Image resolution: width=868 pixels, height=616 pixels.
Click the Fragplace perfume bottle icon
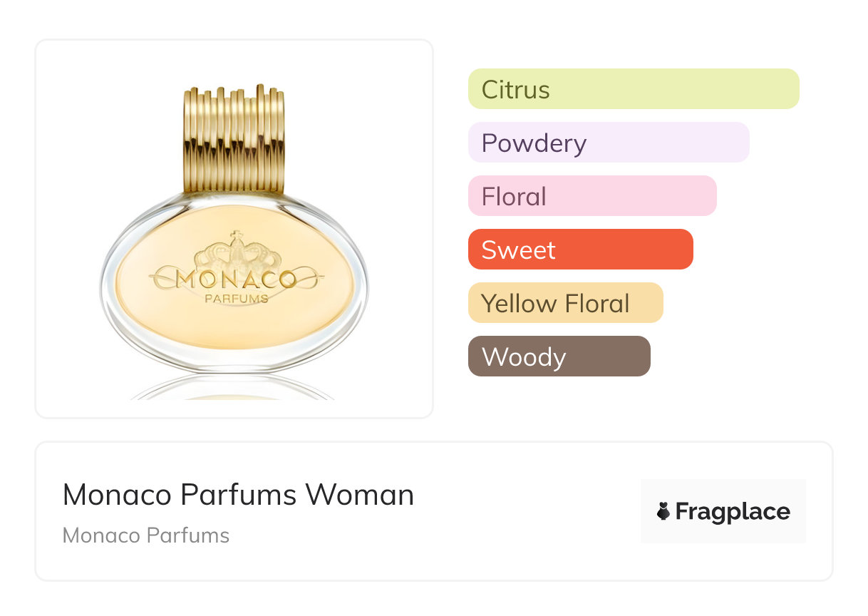[x=663, y=511]
